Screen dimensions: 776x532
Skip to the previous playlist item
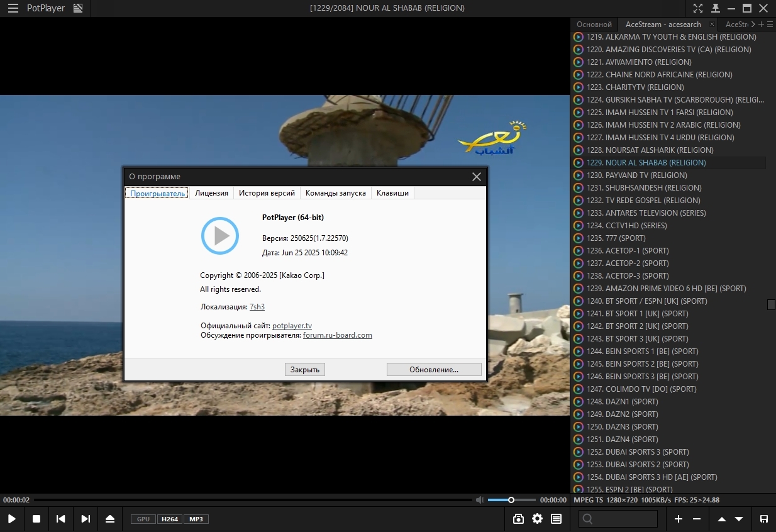tap(61, 519)
